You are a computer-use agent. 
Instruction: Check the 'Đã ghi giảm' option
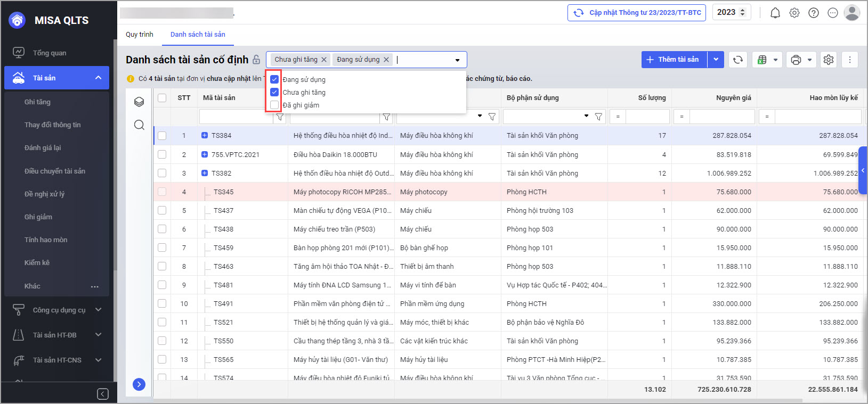274,105
